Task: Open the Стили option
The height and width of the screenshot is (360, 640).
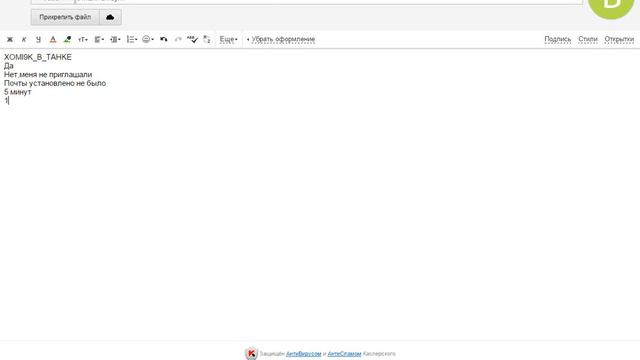Action: click(x=588, y=40)
